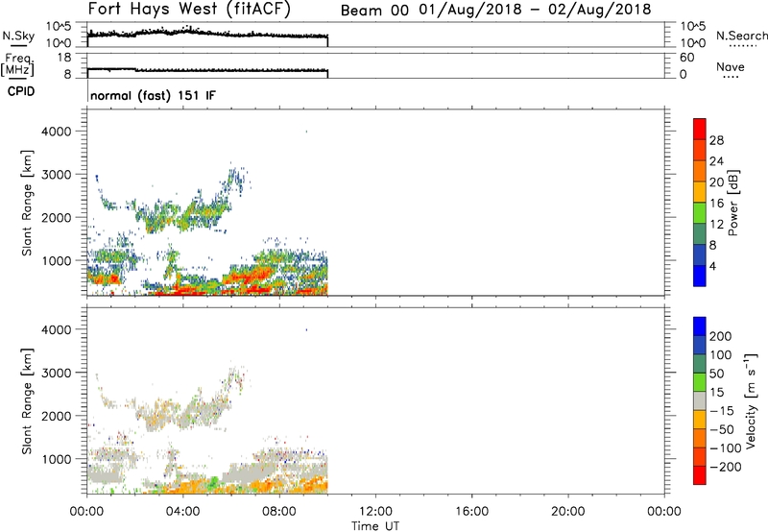Click the '16' tick on the power colorbar
Screen dimensions: 768x532
(x=716, y=204)
